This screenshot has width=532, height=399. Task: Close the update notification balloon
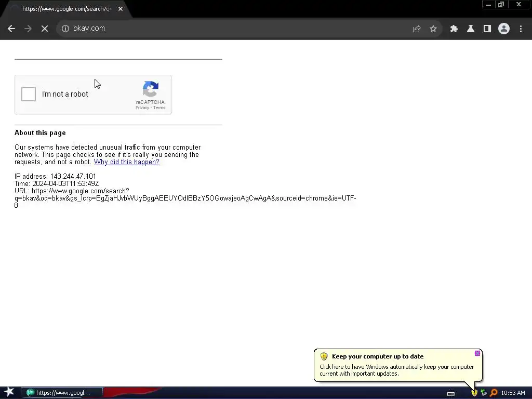tap(477, 353)
